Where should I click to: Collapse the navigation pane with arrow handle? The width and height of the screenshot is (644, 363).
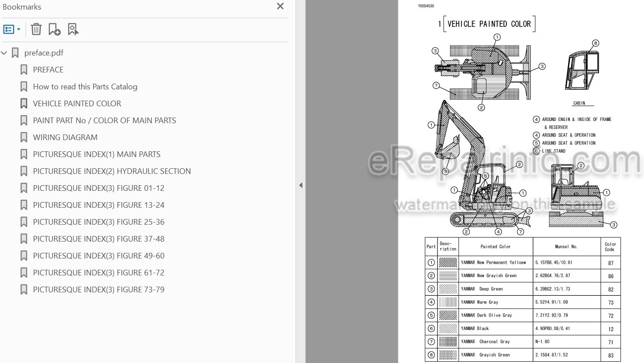pos(301,185)
